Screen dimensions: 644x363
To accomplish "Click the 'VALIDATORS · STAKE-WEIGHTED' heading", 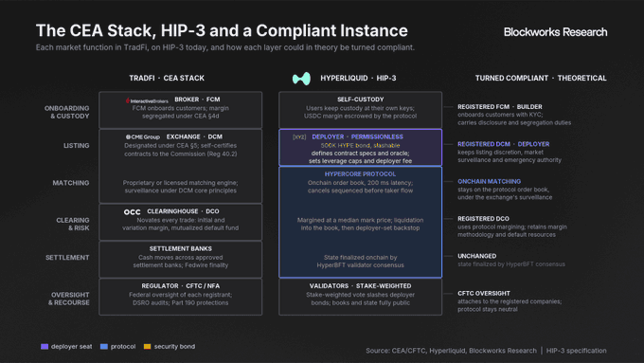I will (360, 286).
